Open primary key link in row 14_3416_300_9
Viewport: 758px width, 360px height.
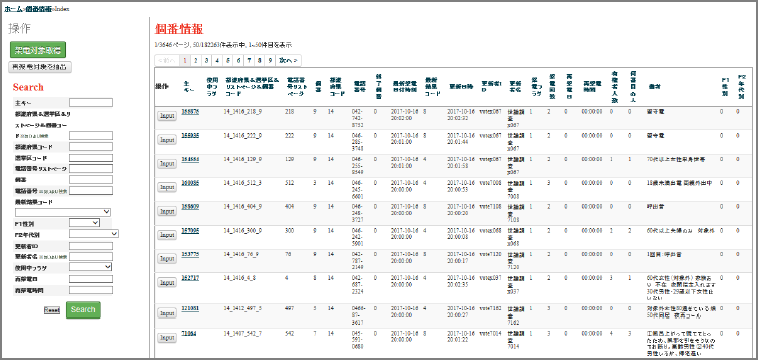[190, 231]
